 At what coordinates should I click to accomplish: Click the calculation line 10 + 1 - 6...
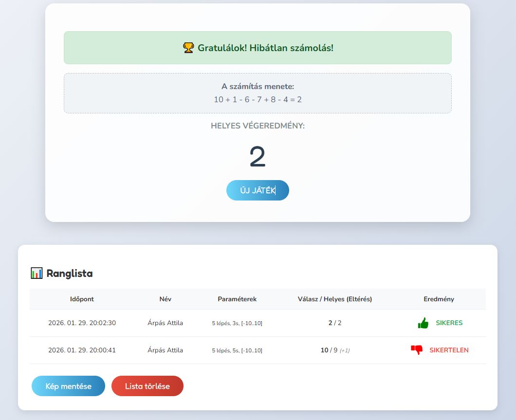258,99
